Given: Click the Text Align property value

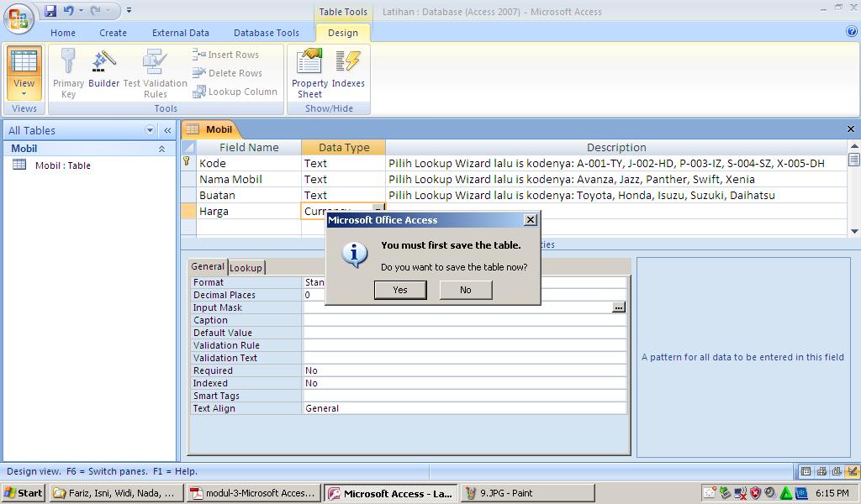Looking at the screenshot, I should (464, 408).
